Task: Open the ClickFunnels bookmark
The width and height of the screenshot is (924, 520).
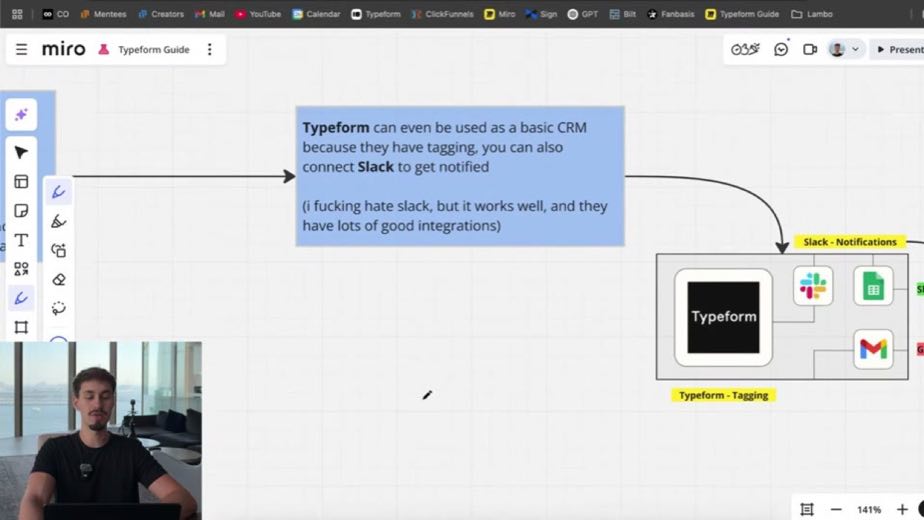Action: pos(443,14)
